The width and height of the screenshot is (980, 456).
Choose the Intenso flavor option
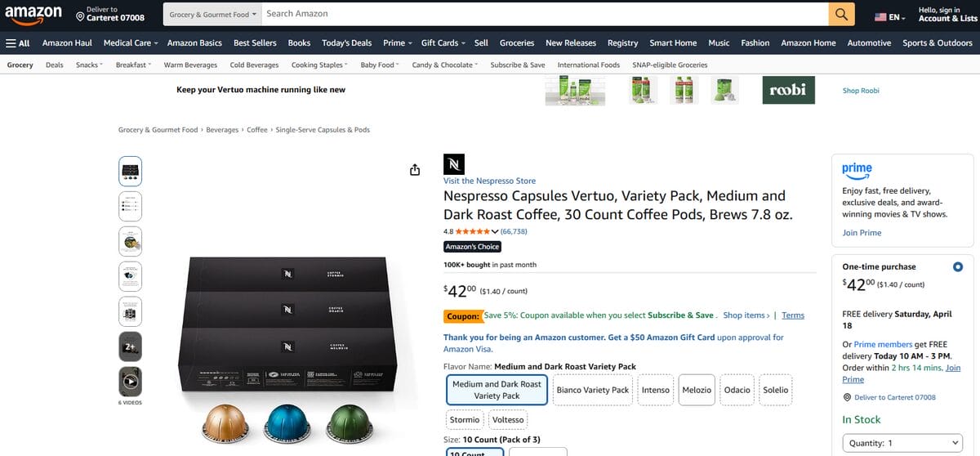(x=656, y=390)
